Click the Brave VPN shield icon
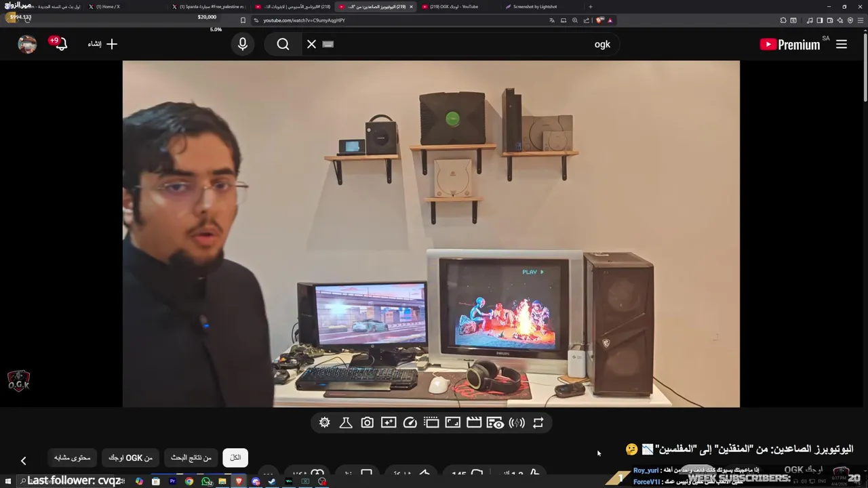Image resolution: width=868 pixels, height=488 pixels. (850, 20)
